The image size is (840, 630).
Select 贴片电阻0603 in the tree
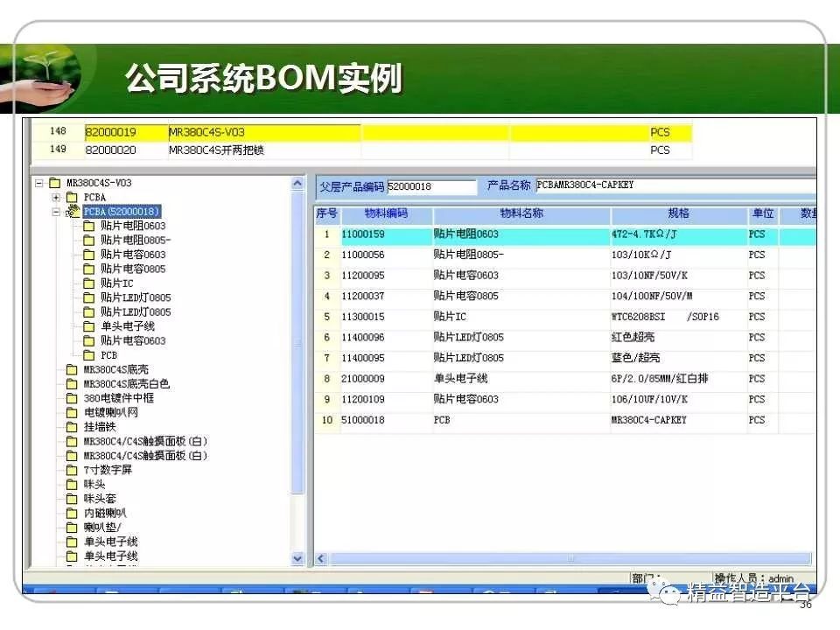click(132, 226)
